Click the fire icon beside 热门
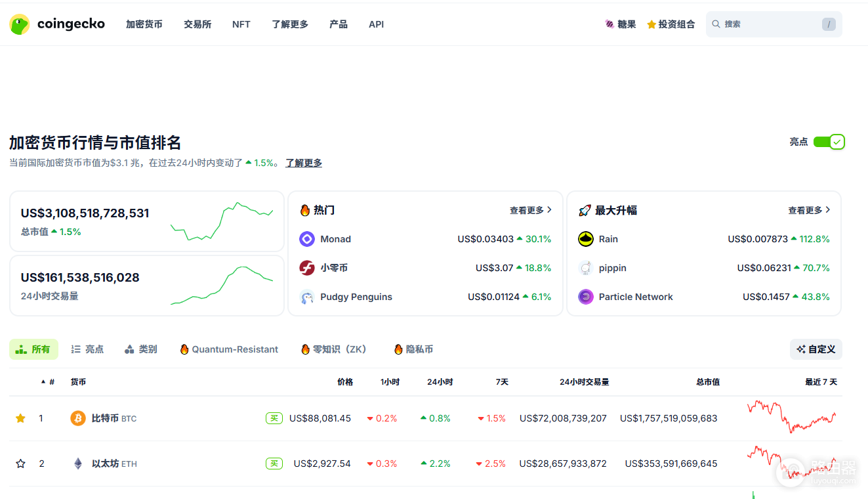 pos(305,210)
